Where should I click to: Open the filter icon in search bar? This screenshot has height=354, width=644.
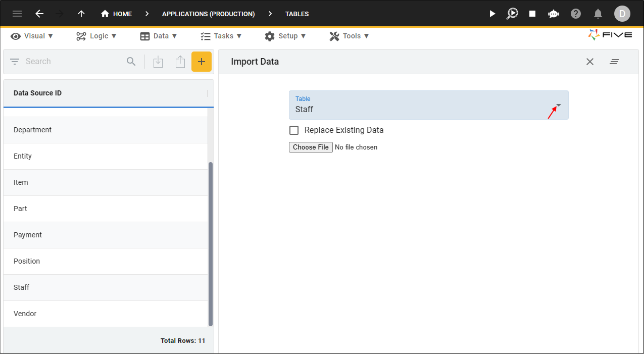tap(15, 62)
